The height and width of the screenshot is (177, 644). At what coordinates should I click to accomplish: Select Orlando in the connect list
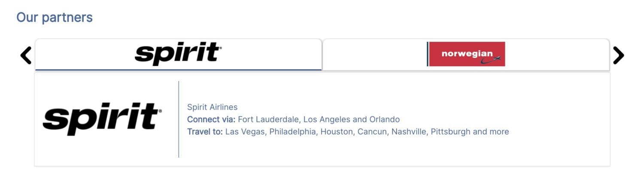[385, 119]
